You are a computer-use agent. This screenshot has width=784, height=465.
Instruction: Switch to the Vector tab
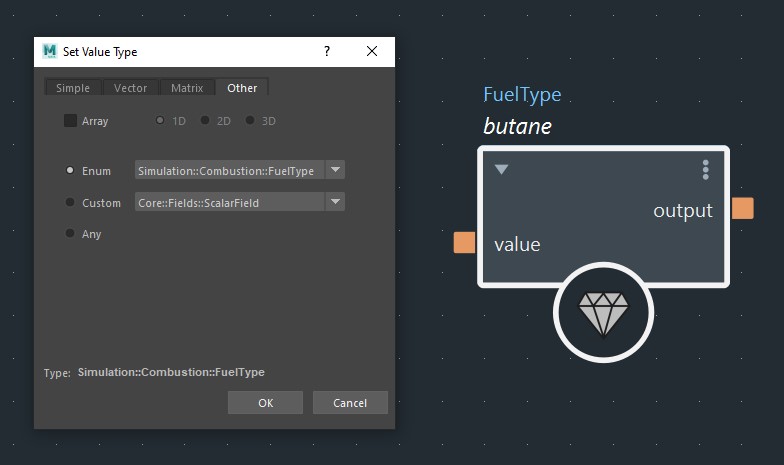[x=130, y=88]
